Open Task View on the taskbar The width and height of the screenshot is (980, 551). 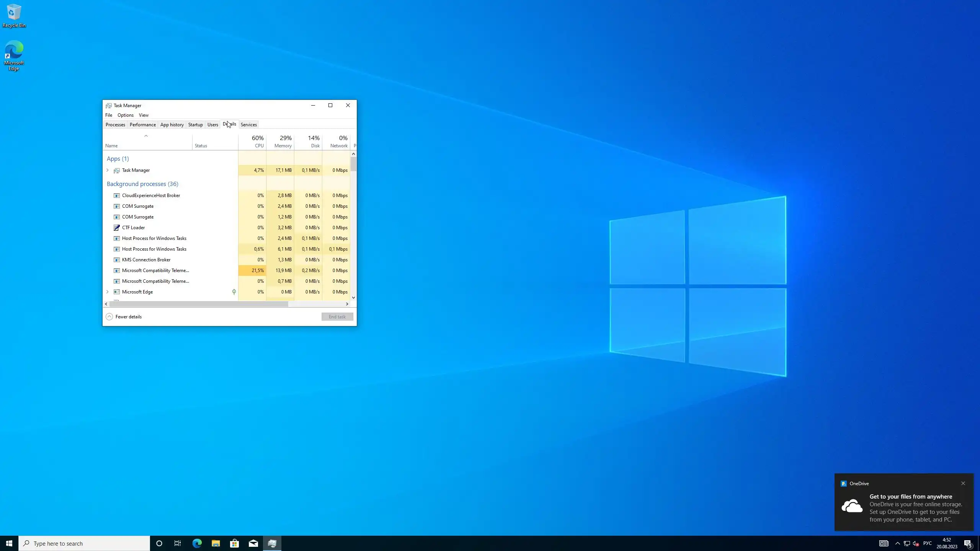click(178, 543)
